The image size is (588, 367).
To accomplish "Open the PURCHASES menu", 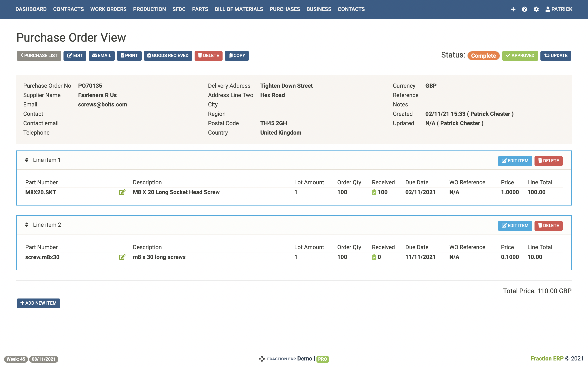I will click(x=285, y=9).
